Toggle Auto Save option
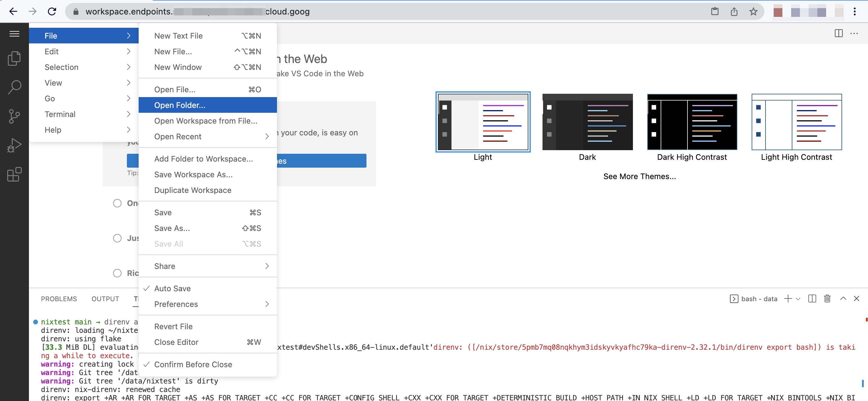868x401 pixels. click(172, 289)
